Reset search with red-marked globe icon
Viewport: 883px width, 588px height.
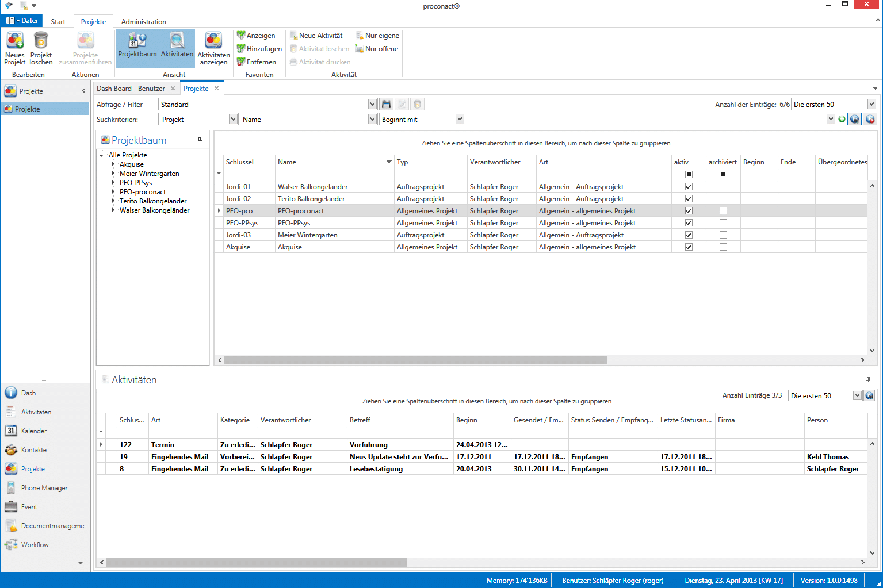coord(870,119)
